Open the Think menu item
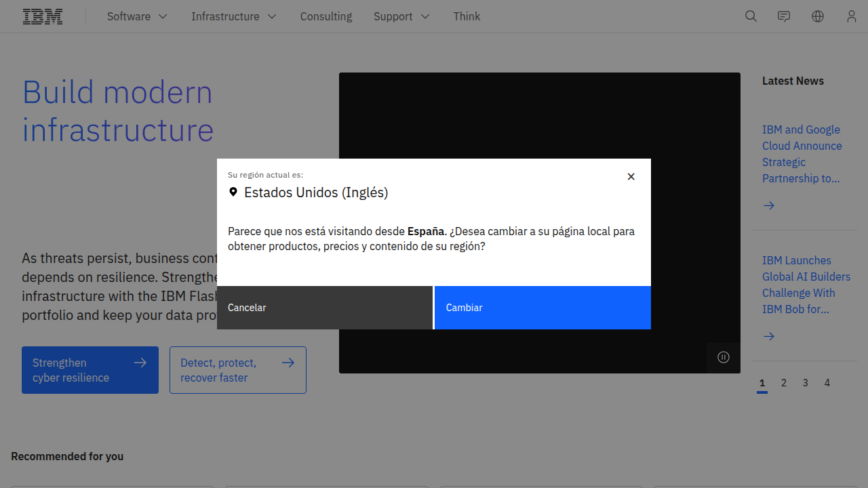 click(x=467, y=16)
